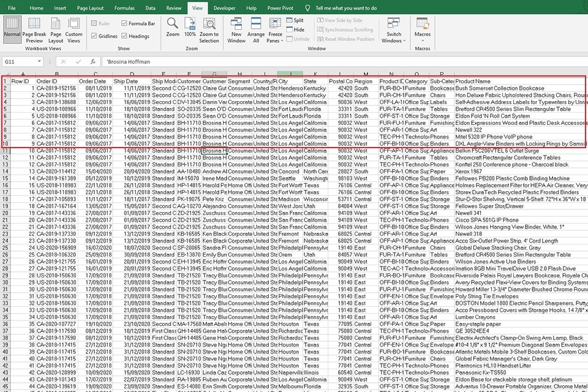Screen dimensions: 588x392
Task: Expand the Name Box dropdown arrow
Action: tap(39, 62)
